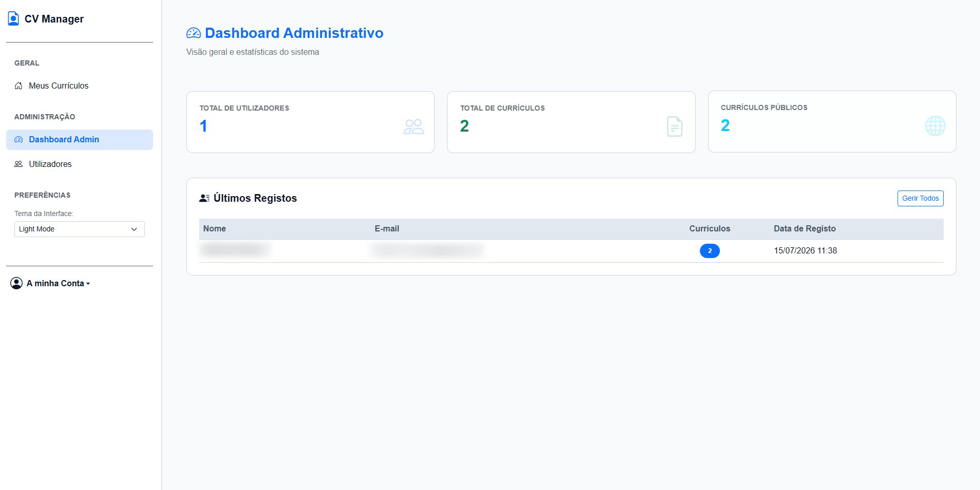
Task: Click the Tema da Interface label
Action: coord(44,214)
